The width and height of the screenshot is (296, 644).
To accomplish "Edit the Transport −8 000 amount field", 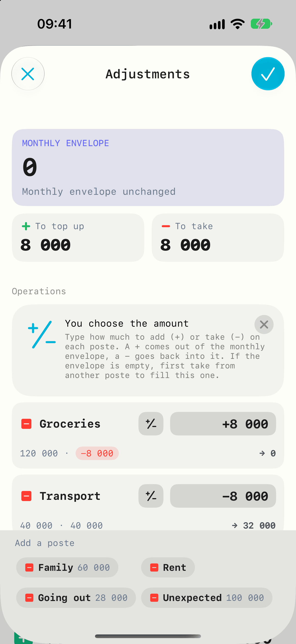I will point(223,496).
